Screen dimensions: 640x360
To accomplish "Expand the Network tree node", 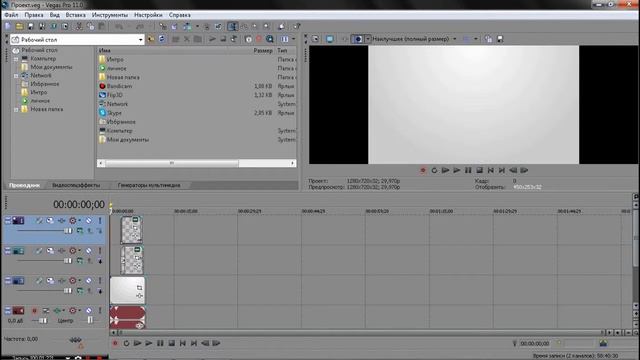I will (x=16, y=76).
